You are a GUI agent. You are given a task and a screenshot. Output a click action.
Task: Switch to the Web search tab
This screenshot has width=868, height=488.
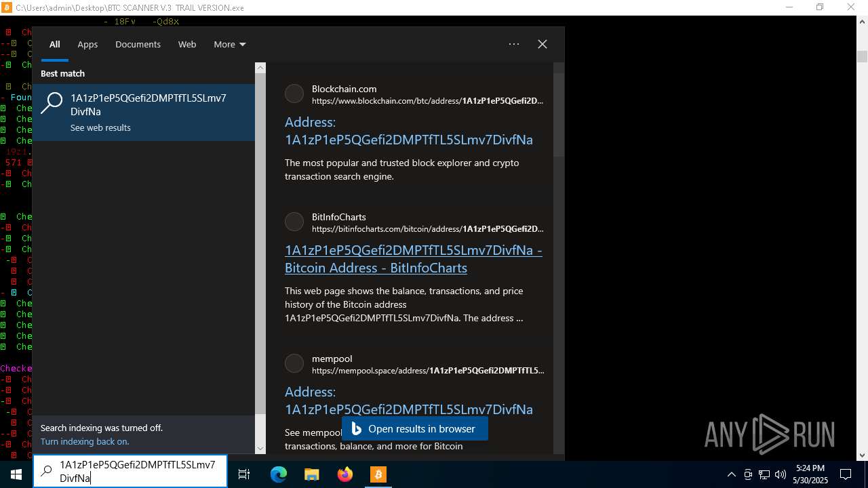(x=187, y=45)
